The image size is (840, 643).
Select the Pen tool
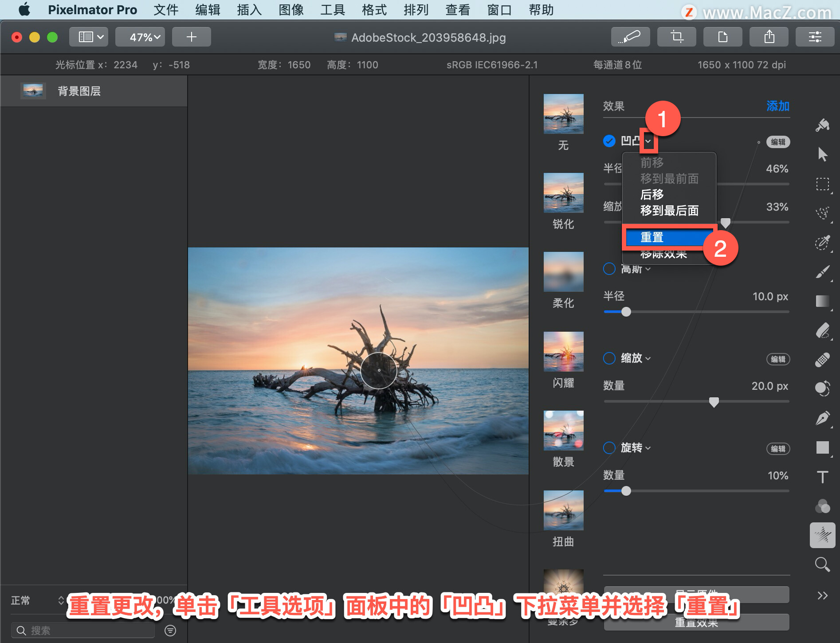(x=823, y=418)
